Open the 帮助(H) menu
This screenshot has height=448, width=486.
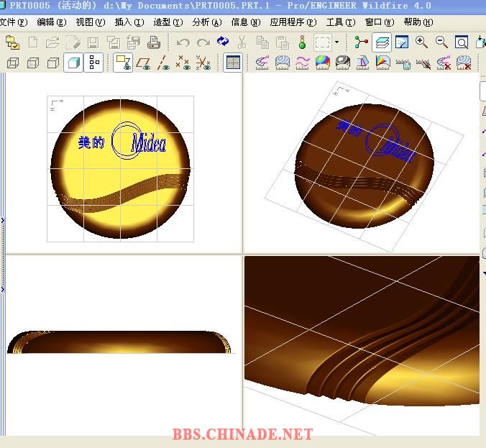(x=418, y=22)
